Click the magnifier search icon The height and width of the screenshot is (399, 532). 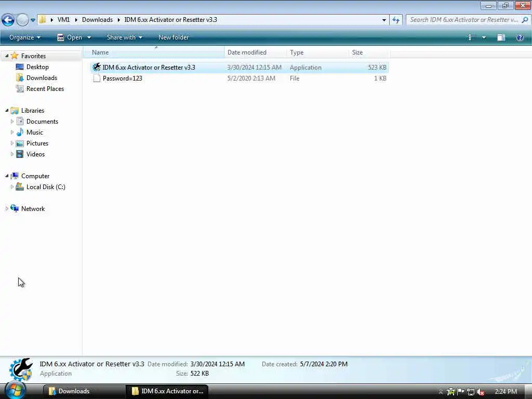point(525,20)
